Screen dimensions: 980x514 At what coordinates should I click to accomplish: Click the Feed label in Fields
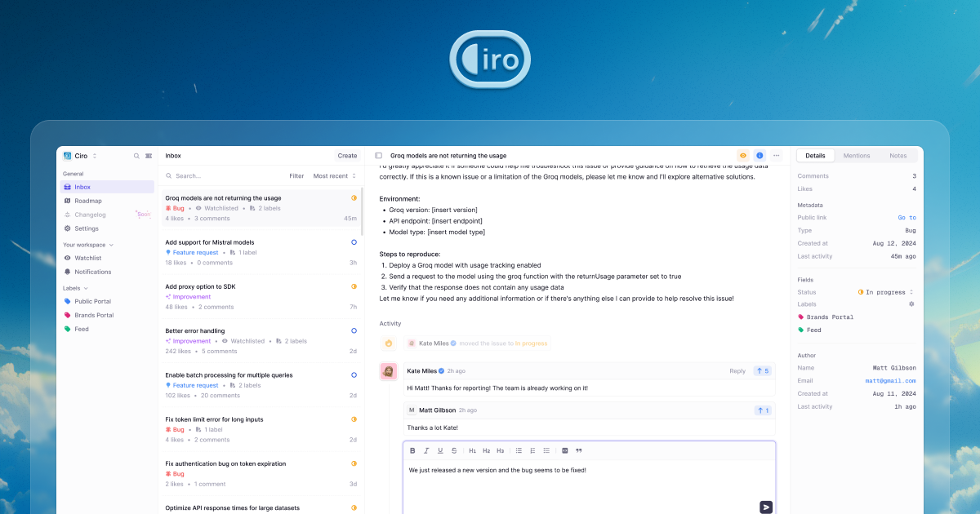click(809, 330)
